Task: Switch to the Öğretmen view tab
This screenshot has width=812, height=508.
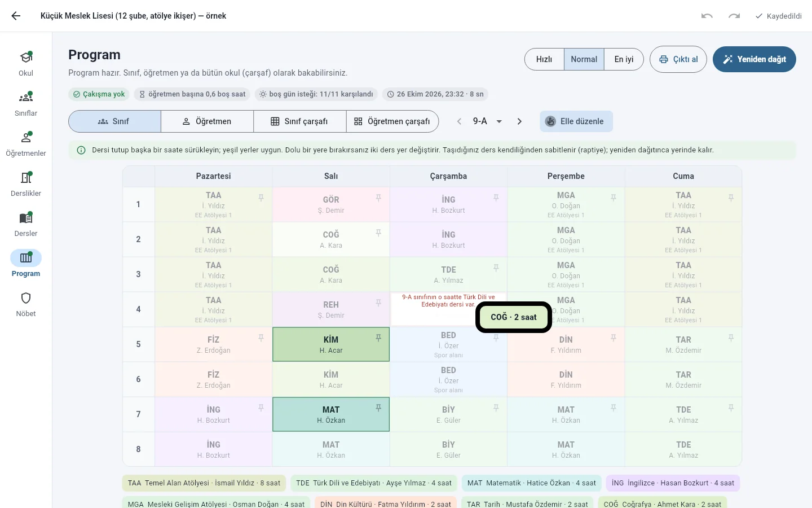Action: (x=208, y=121)
